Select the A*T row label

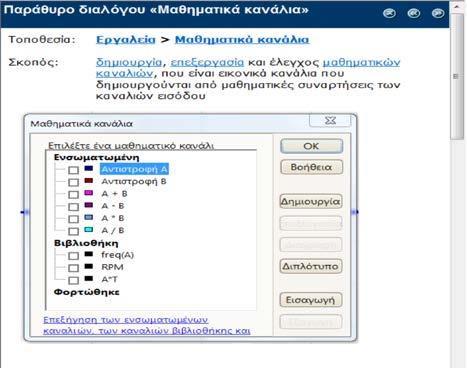pyautogui.click(x=109, y=279)
